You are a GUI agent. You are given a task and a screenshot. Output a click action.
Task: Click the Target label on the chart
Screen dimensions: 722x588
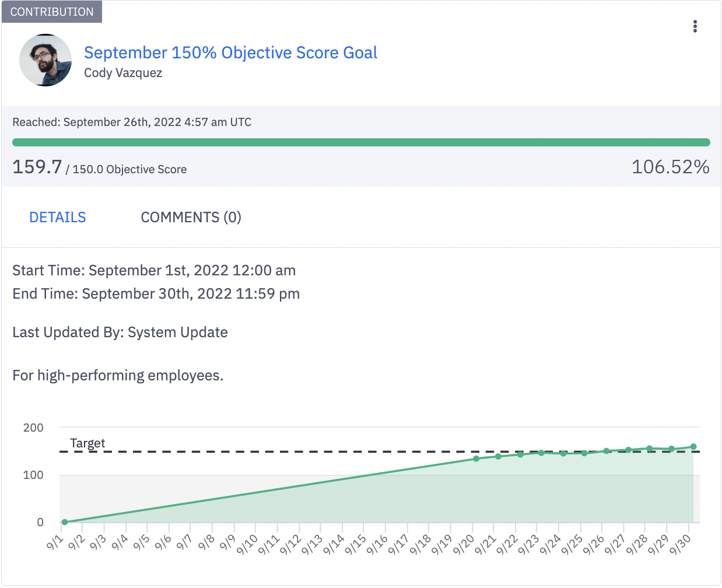point(87,444)
